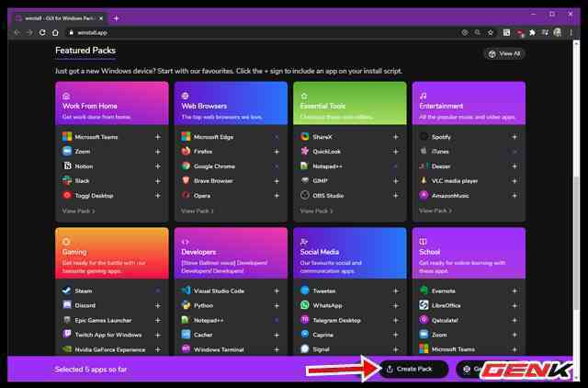Open the Gaming pack header
This screenshot has width=588, height=388.
click(112, 254)
